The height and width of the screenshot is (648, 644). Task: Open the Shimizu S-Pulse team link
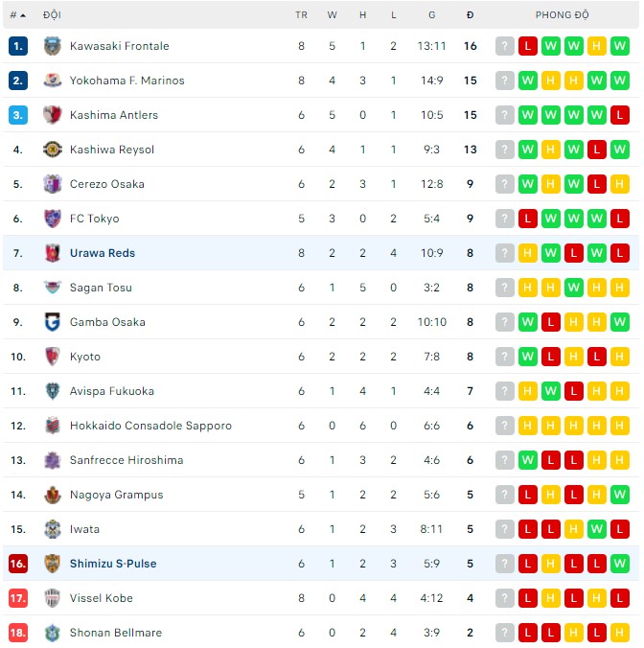pos(113,564)
